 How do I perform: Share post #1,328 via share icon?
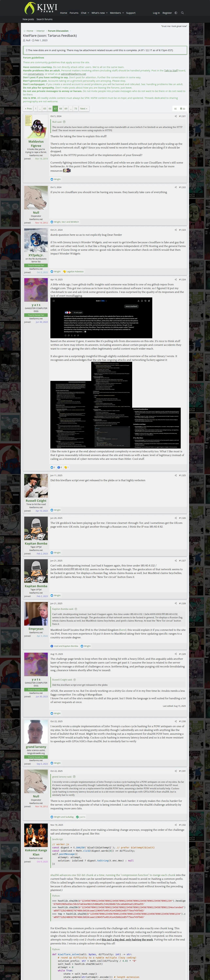click(x=176, y=603)
